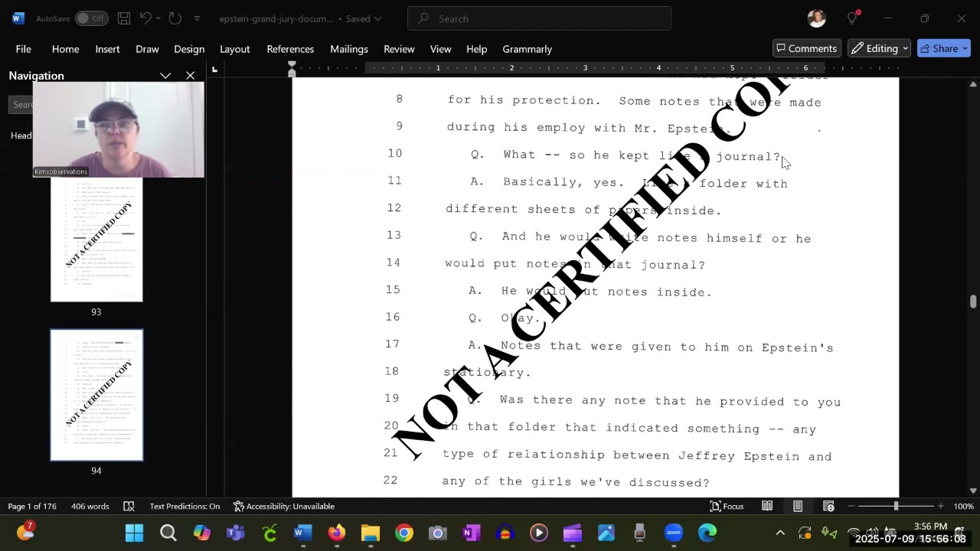
Task: Click the Word icon in taskbar
Action: (302, 533)
